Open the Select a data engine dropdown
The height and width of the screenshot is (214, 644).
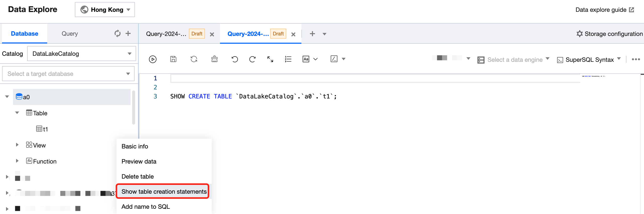514,60
